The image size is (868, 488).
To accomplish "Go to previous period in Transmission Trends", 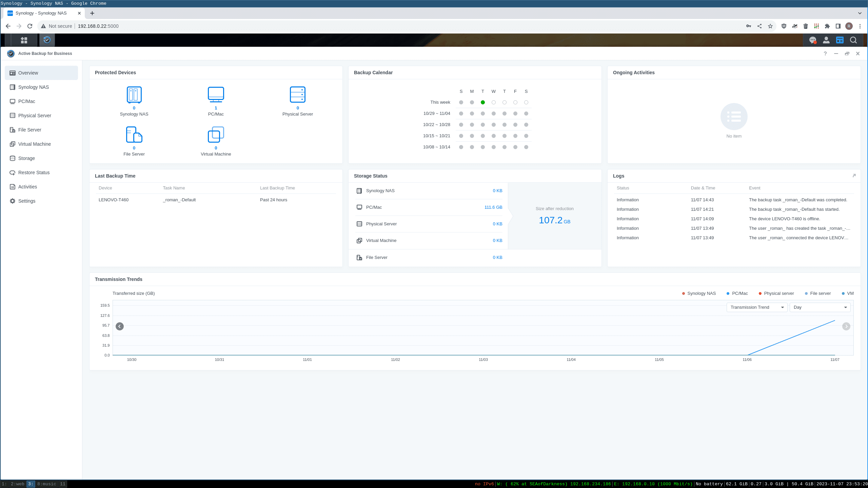I will [x=120, y=326].
